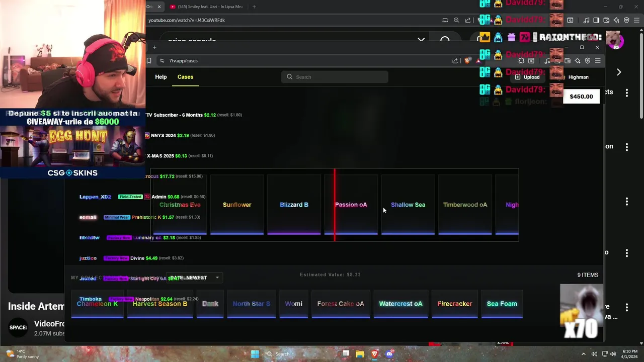644x362 pixels.
Task: Select the Blizzard B case card
Action: point(294,205)
